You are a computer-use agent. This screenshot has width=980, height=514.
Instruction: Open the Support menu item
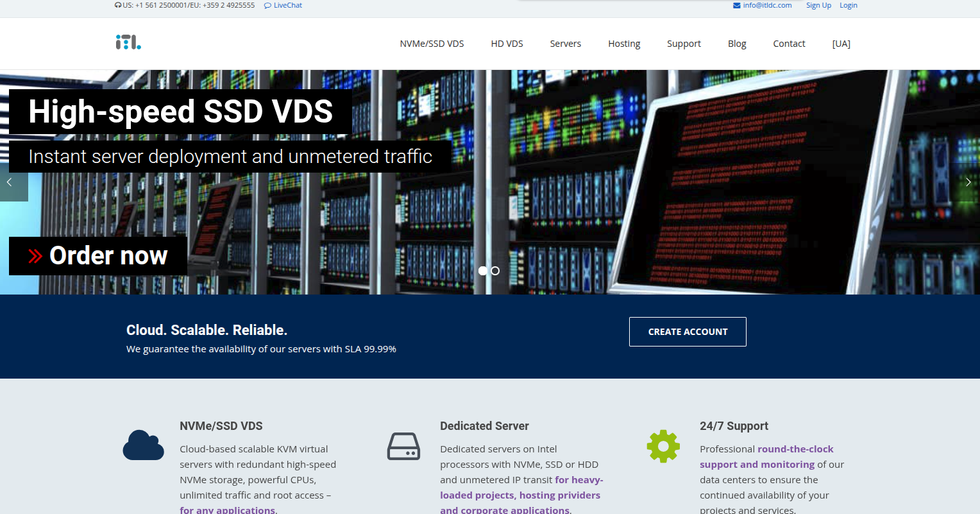[x=684, y=44]
